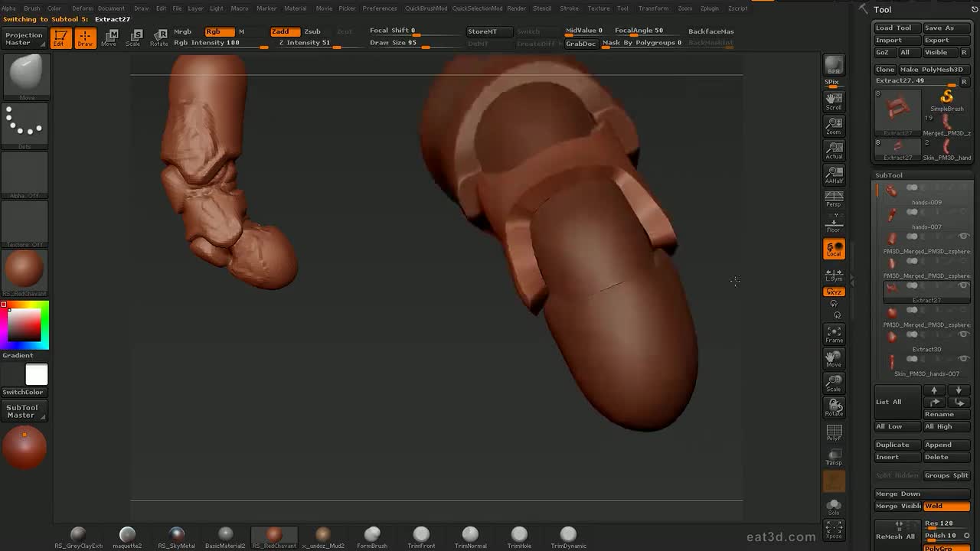Collapse the SubTool palette header
Viewport: 980px width, 551px height.
pyautogui.click(x=889, y=175)
